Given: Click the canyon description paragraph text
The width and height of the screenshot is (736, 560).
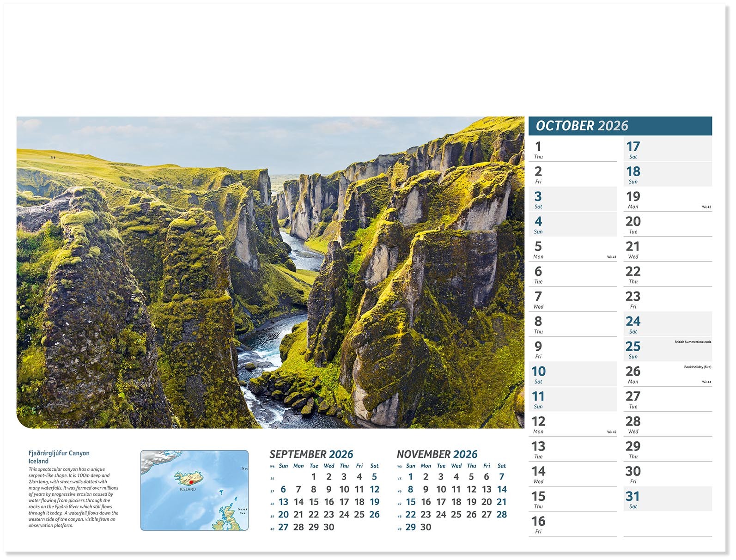Looking at the screenshot, I should click(x=73, y=497).
